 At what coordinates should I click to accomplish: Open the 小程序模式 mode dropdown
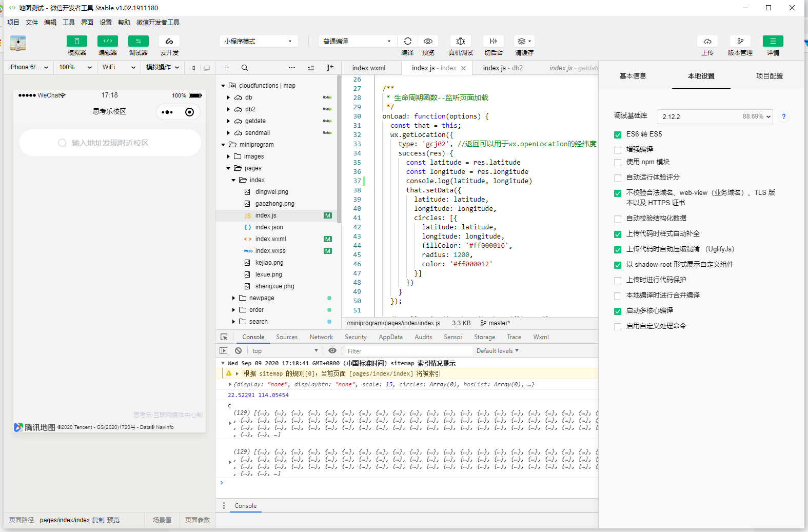tap(259, 41)
